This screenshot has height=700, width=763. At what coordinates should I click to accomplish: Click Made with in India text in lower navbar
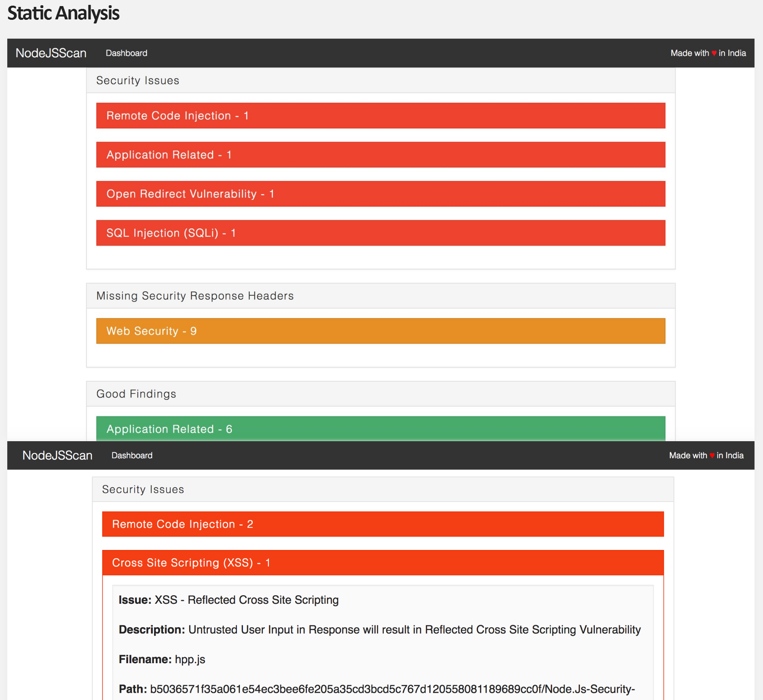[706, 455]
